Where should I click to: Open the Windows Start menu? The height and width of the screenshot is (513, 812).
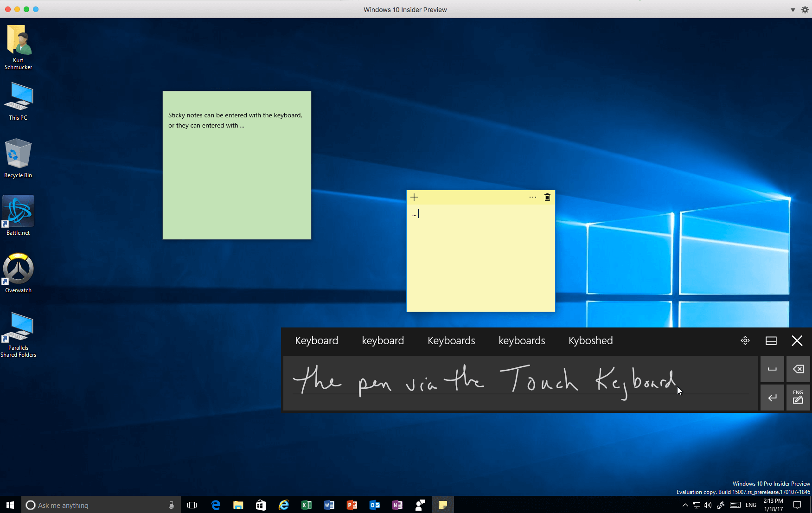point(10,505)
